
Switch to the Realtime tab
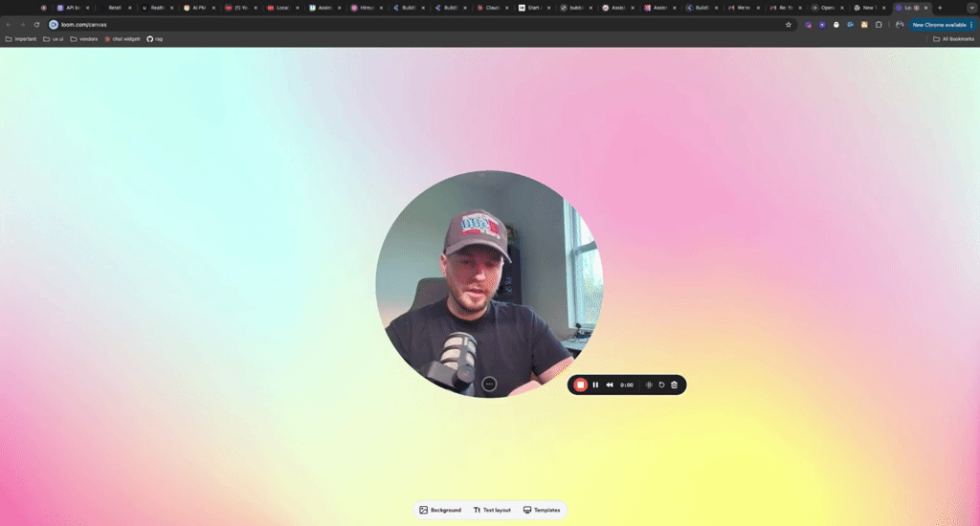point(156,8)
